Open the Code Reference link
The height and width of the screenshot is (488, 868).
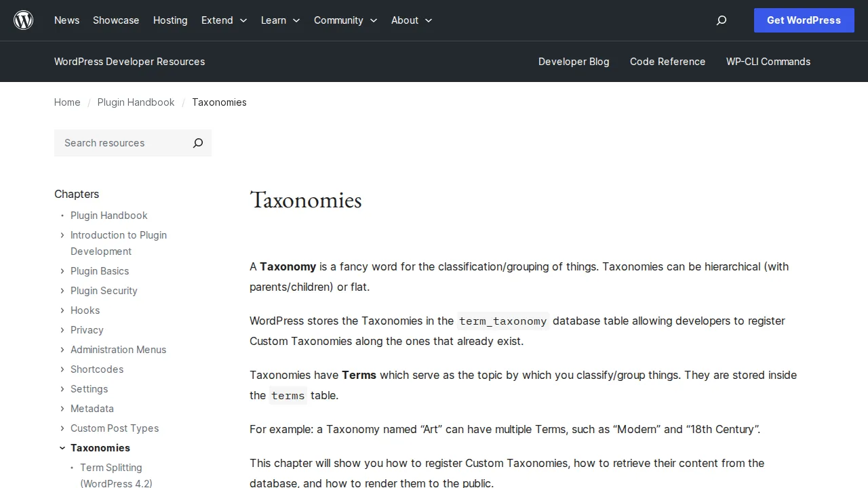(x=667, y=62)
